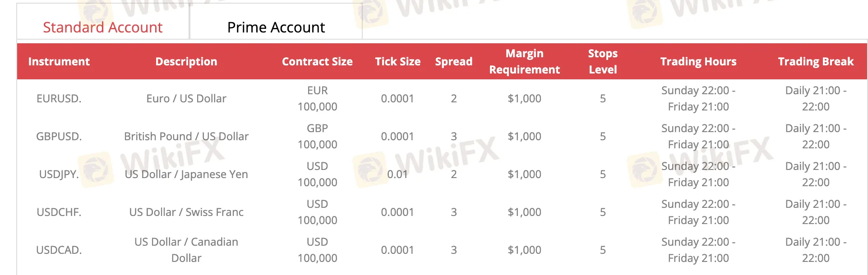Select the Standard Account tab
The height and width of the screenshot is (275, 868).
pos(102,27)
